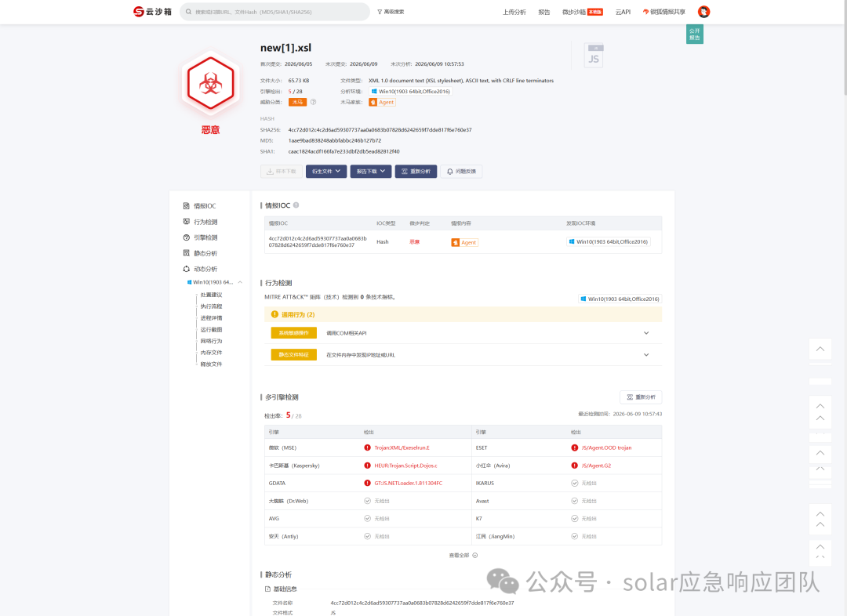The width and height of the screenshot is (847, 616).
Task: Open 报告 in the top navigation
Action: [x=544, y=12]
